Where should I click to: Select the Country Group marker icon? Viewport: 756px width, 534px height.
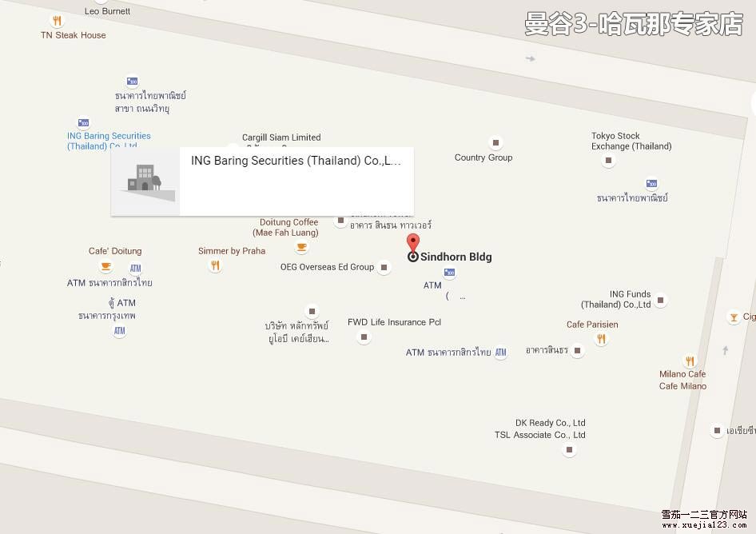tap(495, 142)
